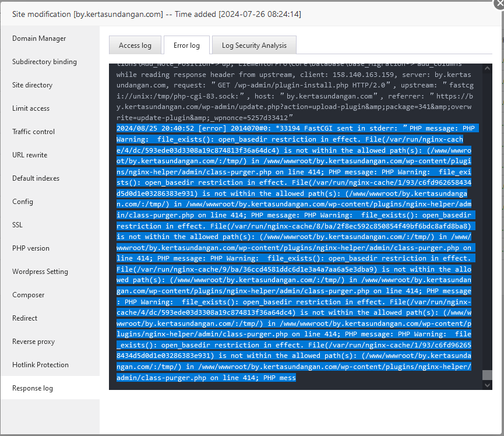This screenshot has height=436, width=504.
Task: Go to Redirect settings
Action: 50,318
